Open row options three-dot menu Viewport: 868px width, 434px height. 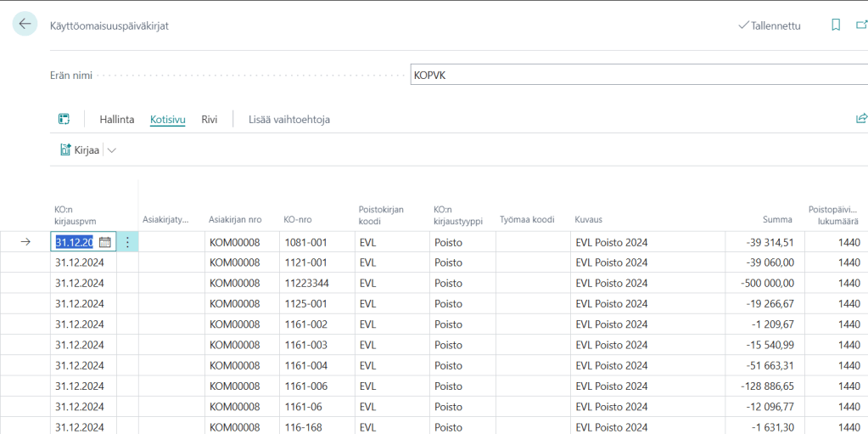tap(127, 242)
